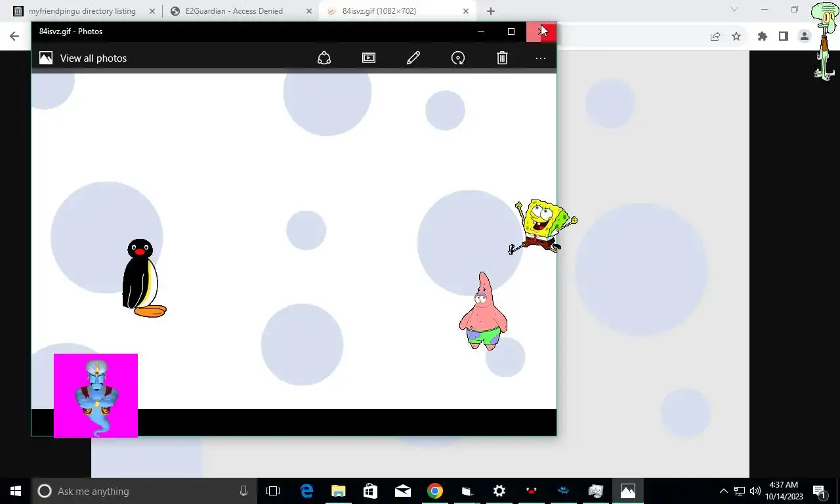Click the Squidward character by the Chrome window buttons
This screenshot has height=504, width=840.
[825, 41]
